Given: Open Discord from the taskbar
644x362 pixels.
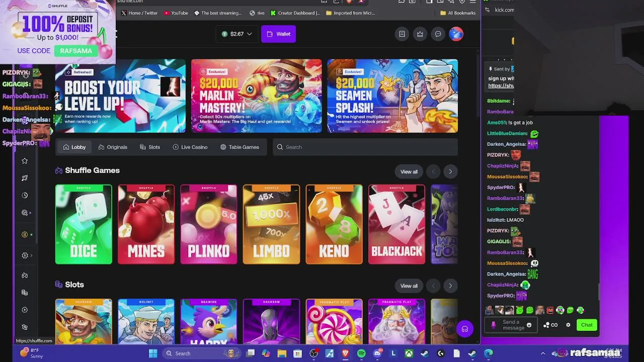Looking at the screenshot, I should tap(377, 353).
